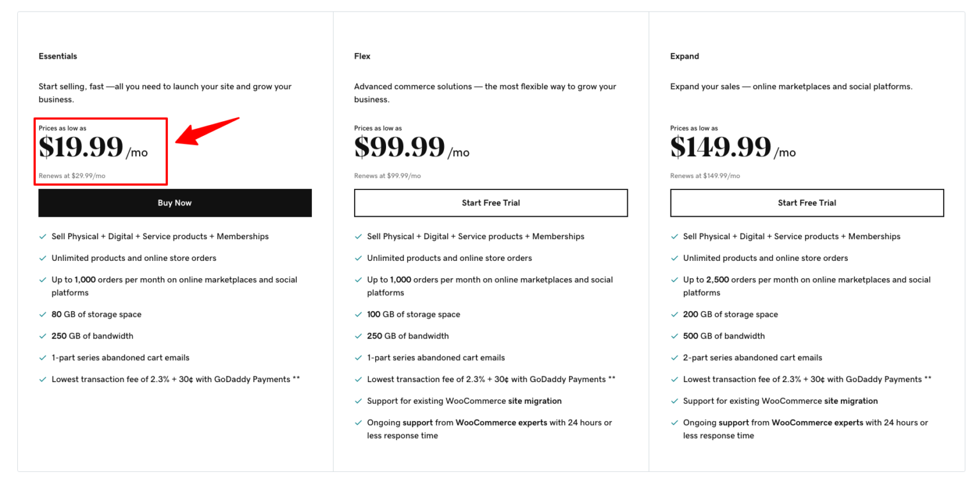This screenshot has height=486, width=980.
Task: Select the Flex plan heading
Action: [x=362, y=56]
